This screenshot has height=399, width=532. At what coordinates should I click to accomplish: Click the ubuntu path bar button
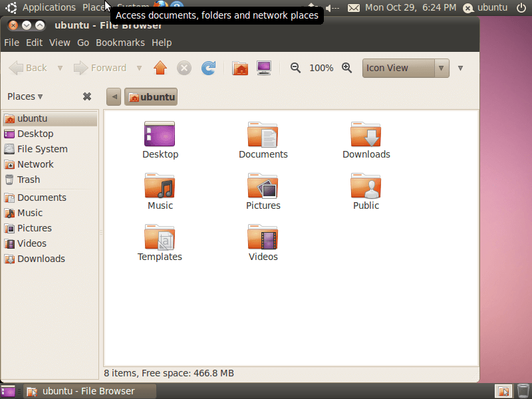(151, 96)
